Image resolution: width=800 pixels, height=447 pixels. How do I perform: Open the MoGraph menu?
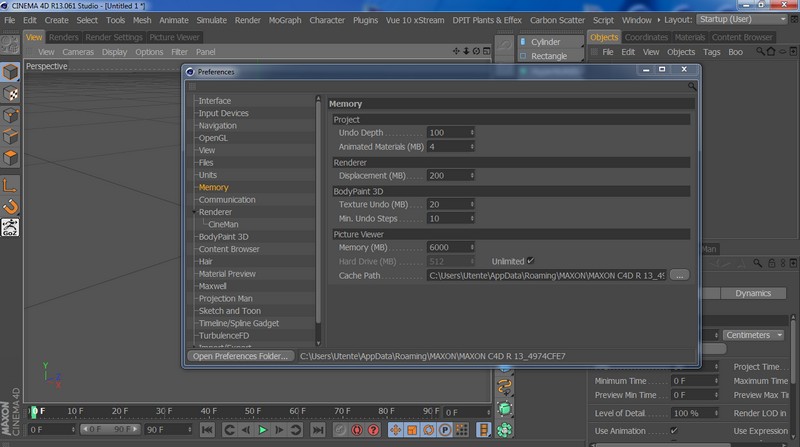(x=285, y=20)
